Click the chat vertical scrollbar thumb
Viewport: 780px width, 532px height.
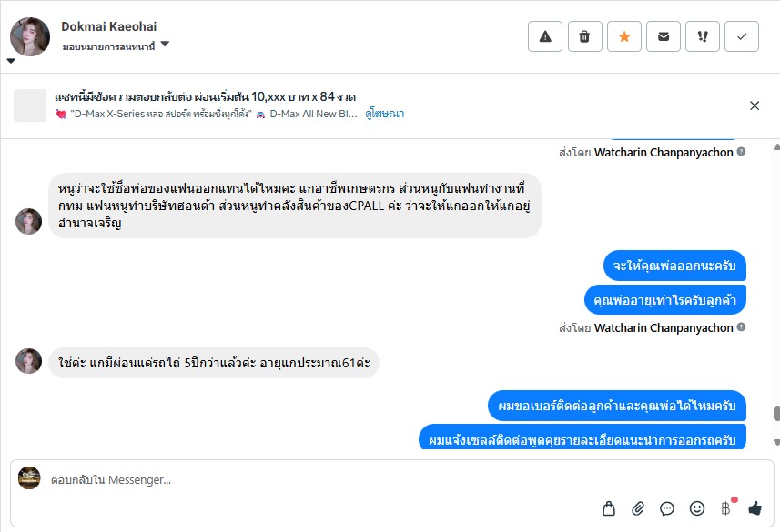[775, 415]
